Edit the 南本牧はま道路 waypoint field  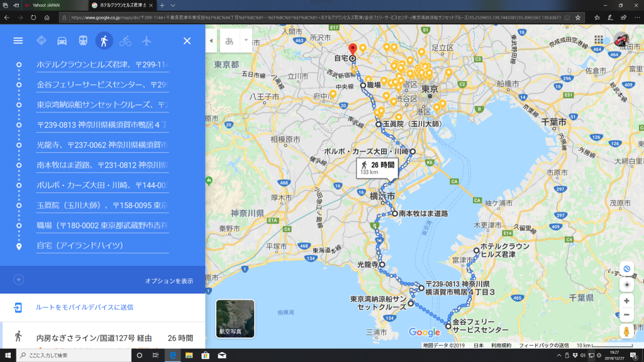click(103, 165)
